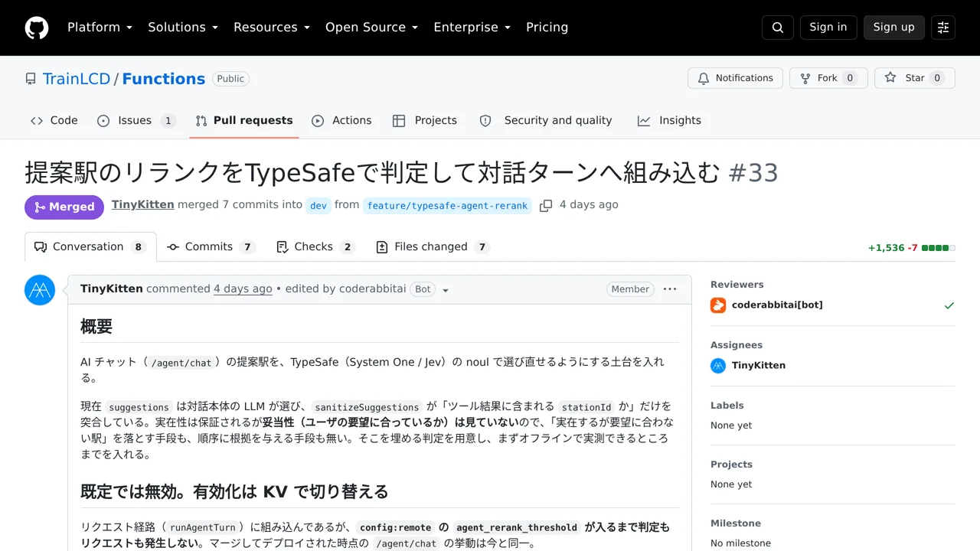The width and height of the screenshot is (980, 551).
Task: Open the Pull requests tab
Action: click(x=244, y=121)
